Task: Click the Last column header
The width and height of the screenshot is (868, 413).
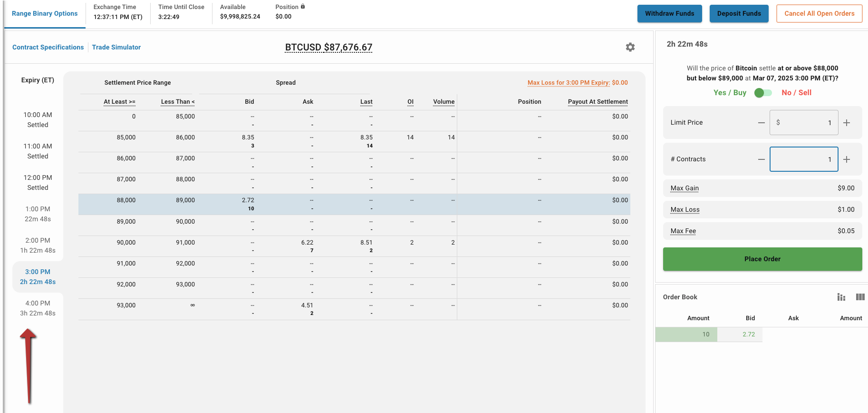Action: [366, 102]
